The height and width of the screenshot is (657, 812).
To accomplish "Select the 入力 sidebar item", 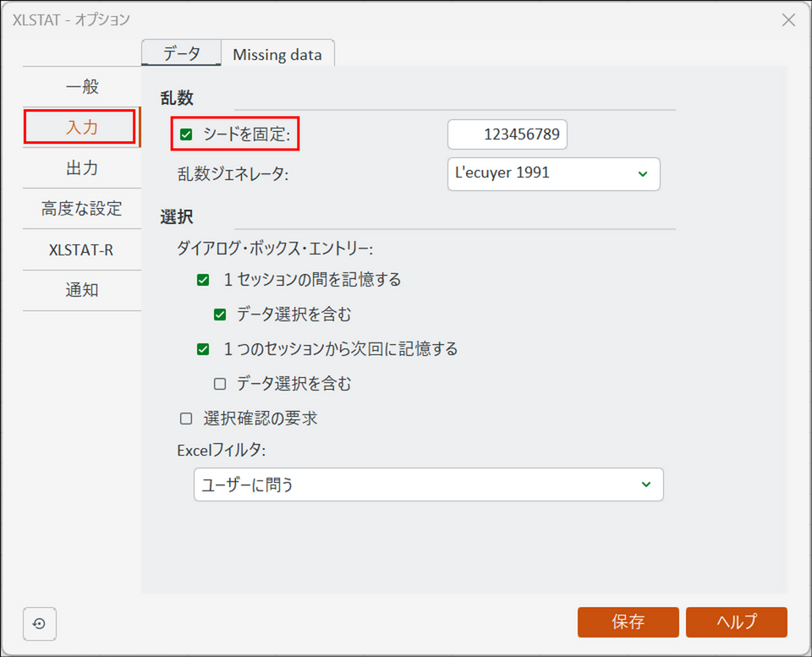I will tap(82, 128).
